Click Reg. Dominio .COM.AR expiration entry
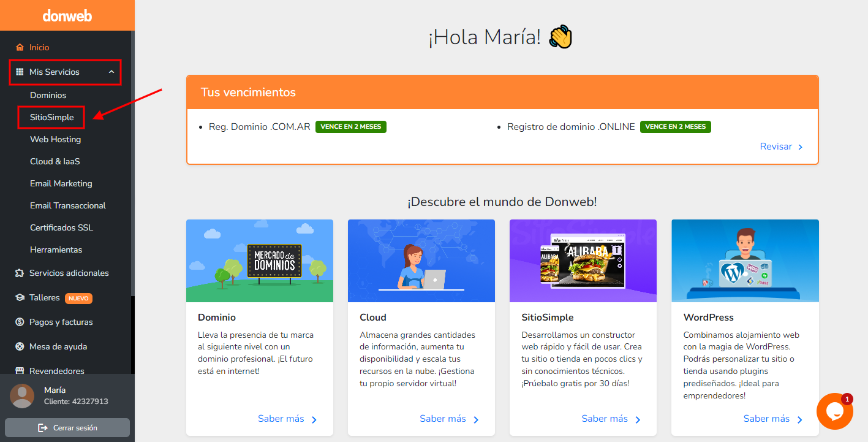 pyautogui.click(x=260, y=127)
